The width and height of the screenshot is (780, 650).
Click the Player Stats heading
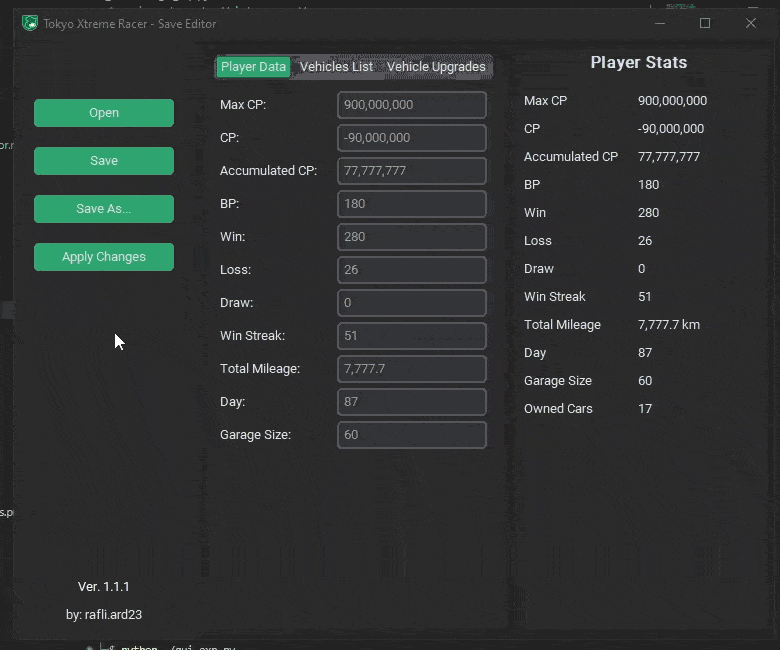(639, 63)
